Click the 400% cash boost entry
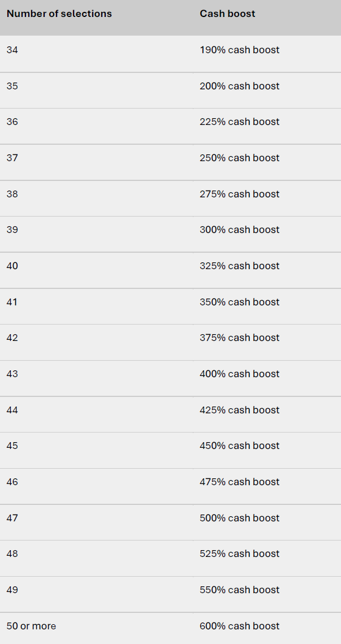Screen dimensions: 341x644 point(240,374)
